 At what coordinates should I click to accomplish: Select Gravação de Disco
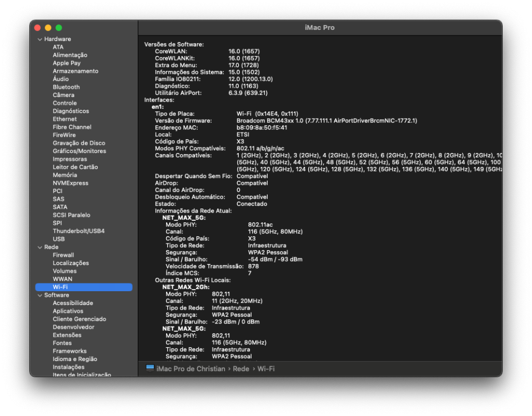click(x=79, y=143)
